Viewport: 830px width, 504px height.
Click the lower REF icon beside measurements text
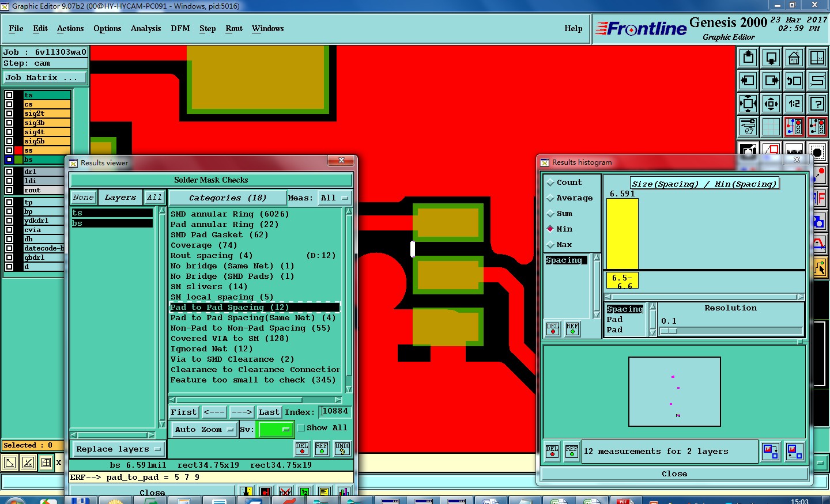[x=572, y=452]
